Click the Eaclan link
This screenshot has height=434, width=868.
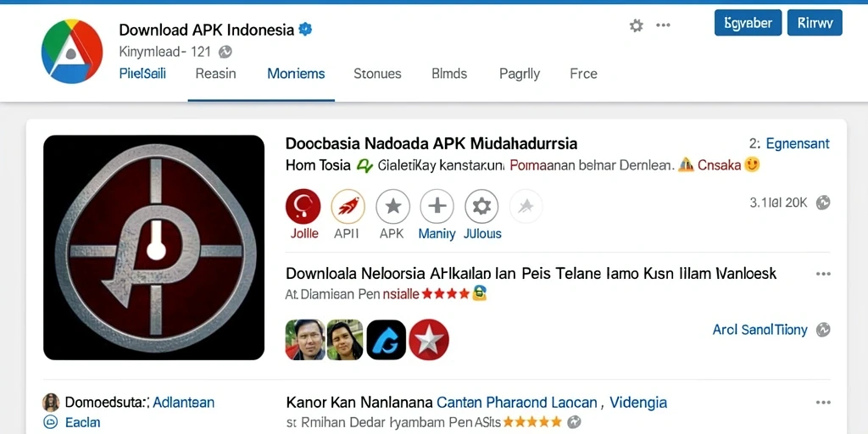coord(83,423)
